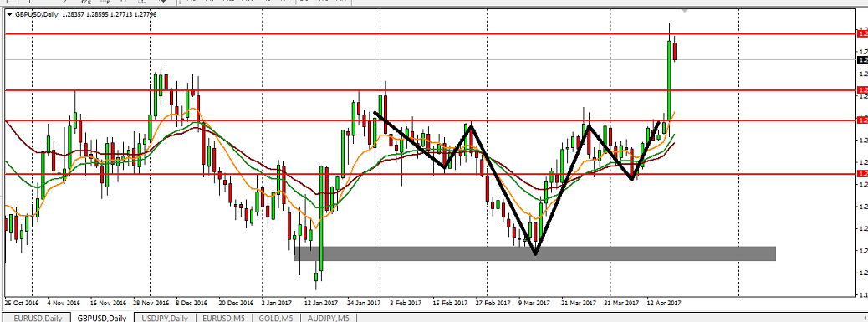Click the 28 Nov 2016 date label

152,304
